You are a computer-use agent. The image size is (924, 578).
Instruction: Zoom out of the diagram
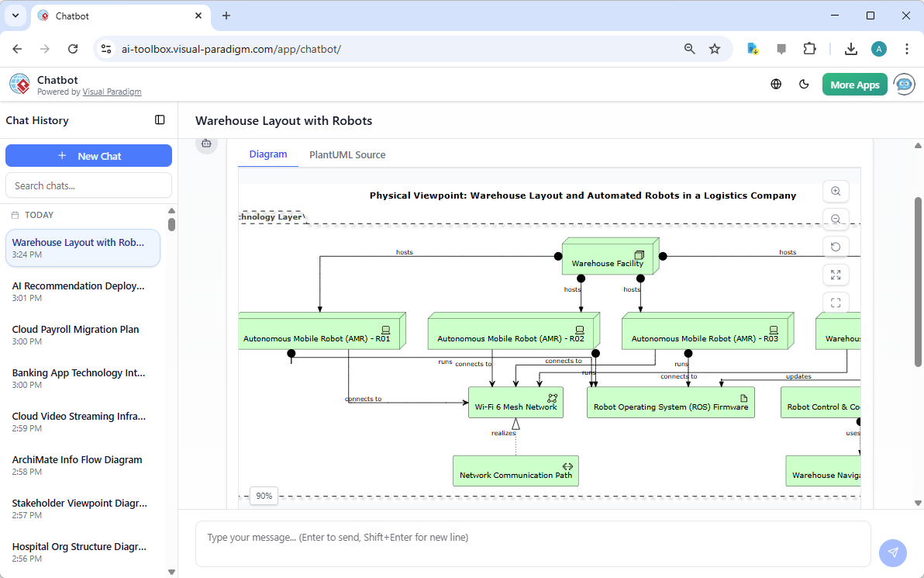(835, 219)
